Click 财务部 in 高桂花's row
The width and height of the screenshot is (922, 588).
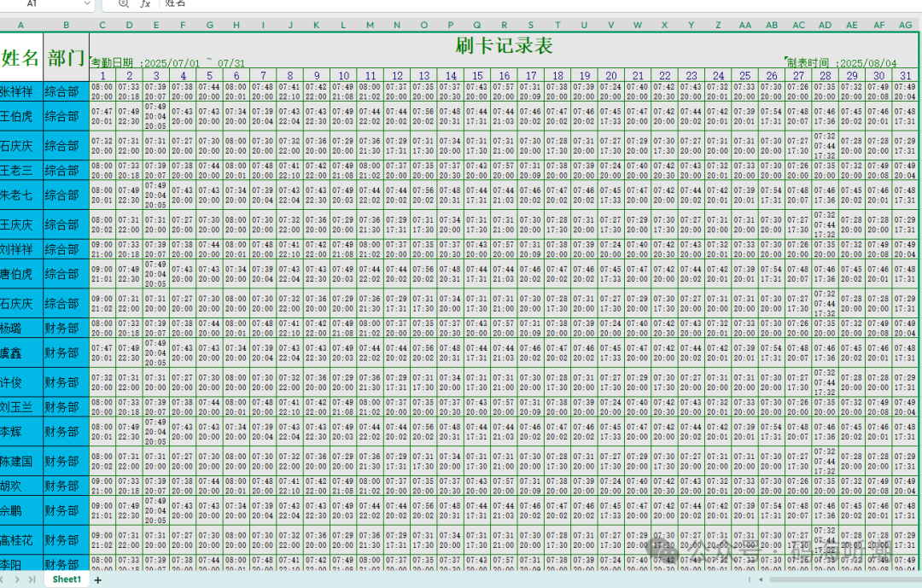(x=66, y=540)
